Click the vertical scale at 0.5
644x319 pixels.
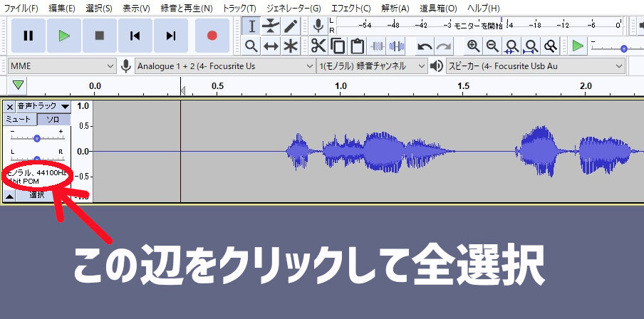click(83, 126)
